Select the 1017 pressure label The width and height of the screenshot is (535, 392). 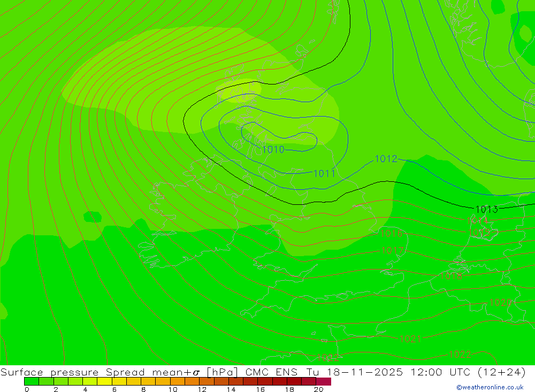392,250
